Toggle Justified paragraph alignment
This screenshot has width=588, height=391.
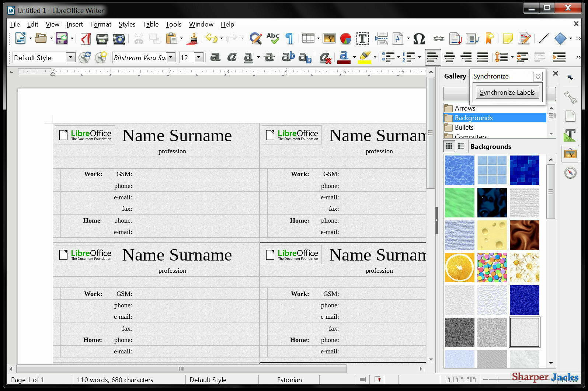tap(483, 57)
